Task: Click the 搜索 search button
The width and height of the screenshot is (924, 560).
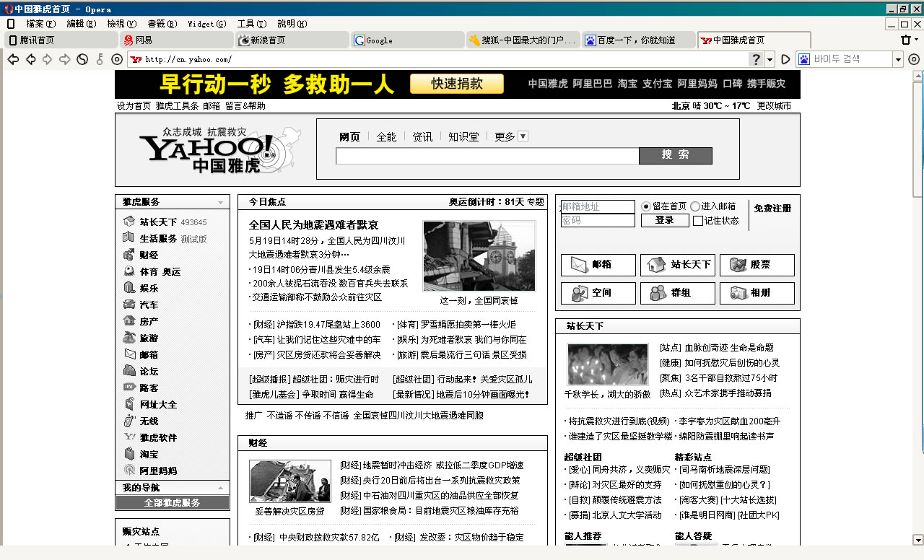Action: tap(676, 155)
